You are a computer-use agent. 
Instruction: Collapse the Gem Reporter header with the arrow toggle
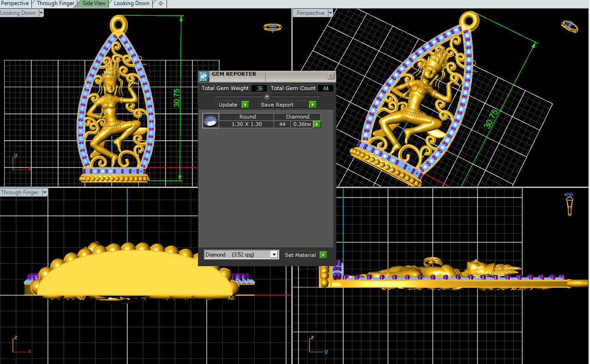point(266,96)
